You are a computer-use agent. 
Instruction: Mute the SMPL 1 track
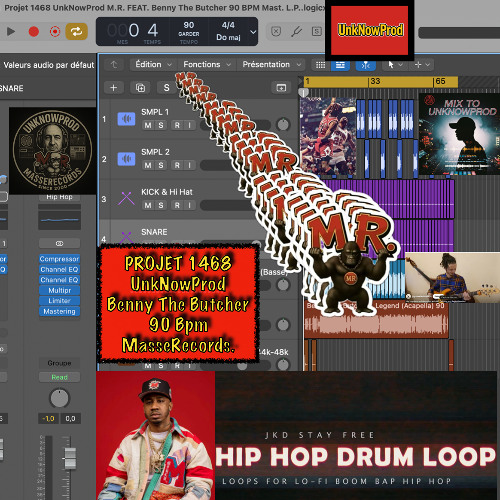click(x=148, y=125)
